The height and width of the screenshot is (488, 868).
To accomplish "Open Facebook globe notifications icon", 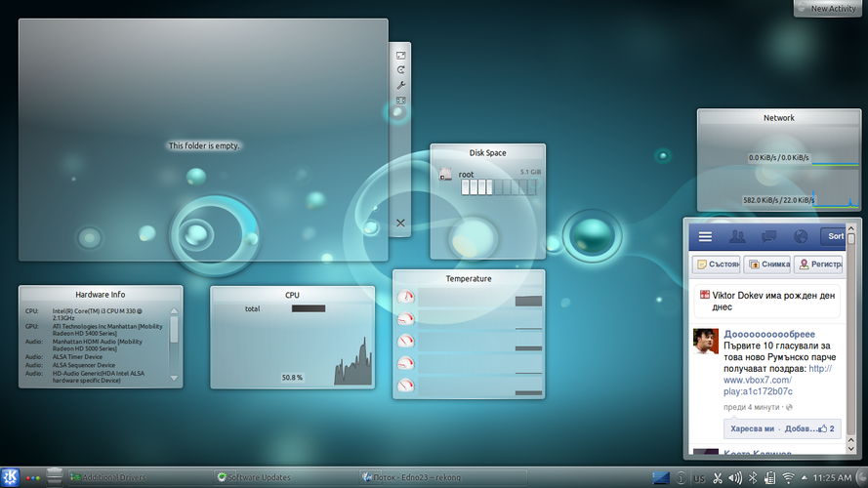I will coord(801,237).
